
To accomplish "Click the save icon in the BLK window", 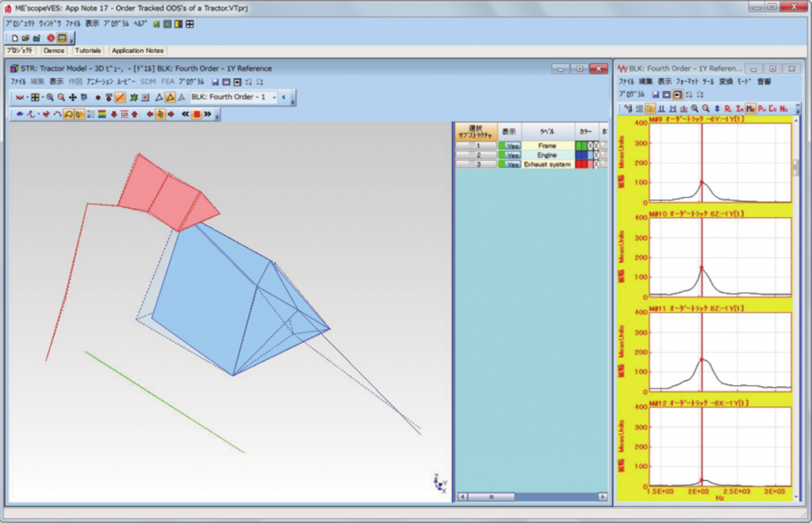I will point(656,94).
